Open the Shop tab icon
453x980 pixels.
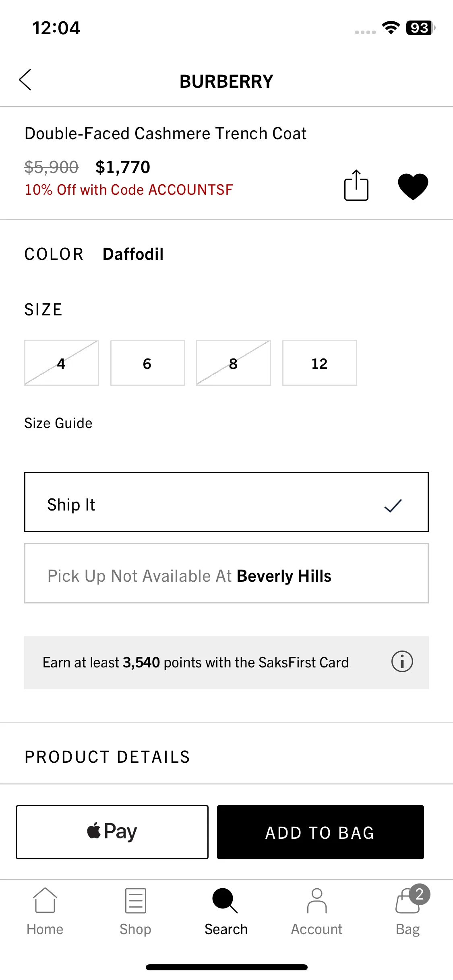click(x=136, y=901)
